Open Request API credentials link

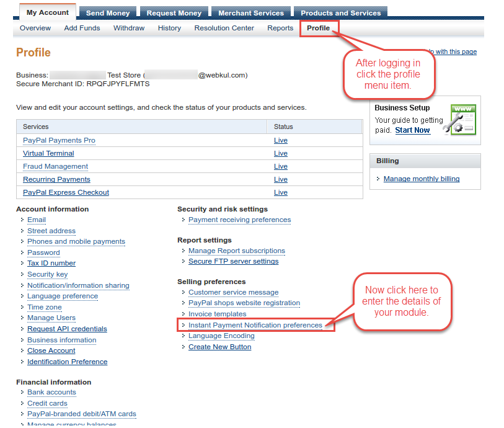tap(67, 329)
